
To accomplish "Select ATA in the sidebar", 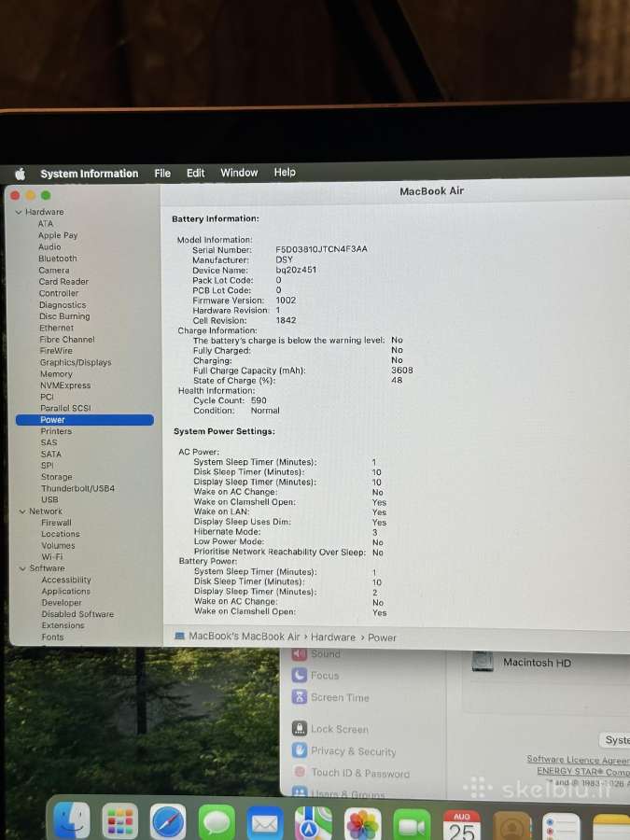I will point(46,223).
